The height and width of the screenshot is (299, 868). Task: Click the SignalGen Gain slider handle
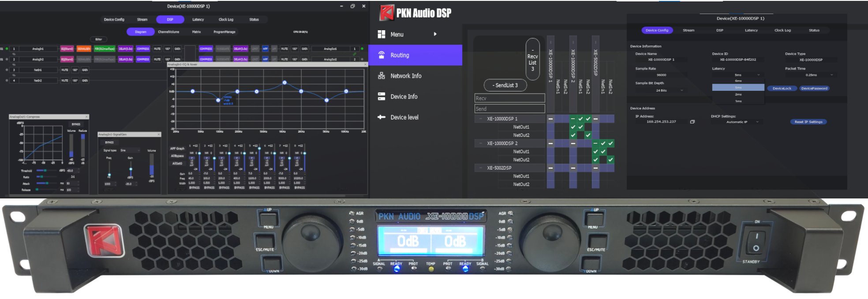(131, 169)
